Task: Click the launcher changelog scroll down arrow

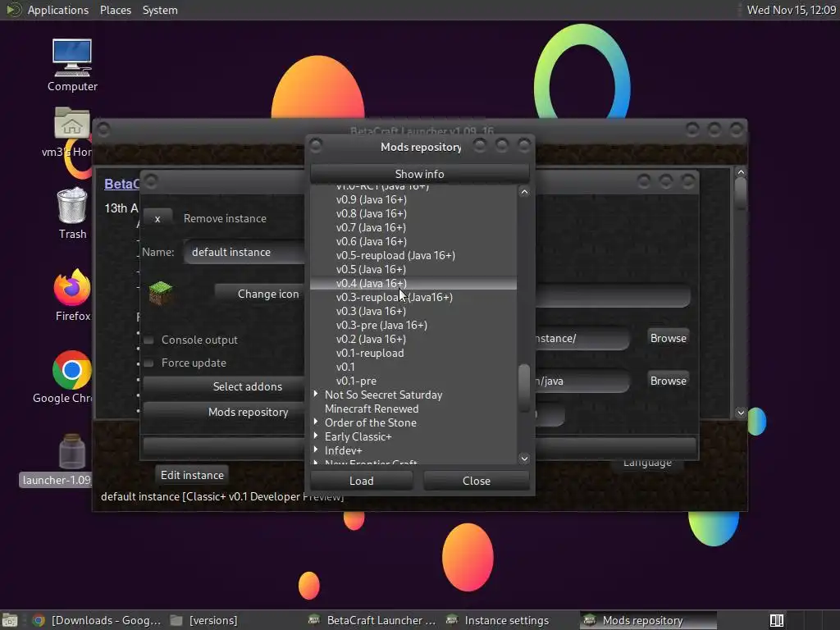Action: (741, 413)
